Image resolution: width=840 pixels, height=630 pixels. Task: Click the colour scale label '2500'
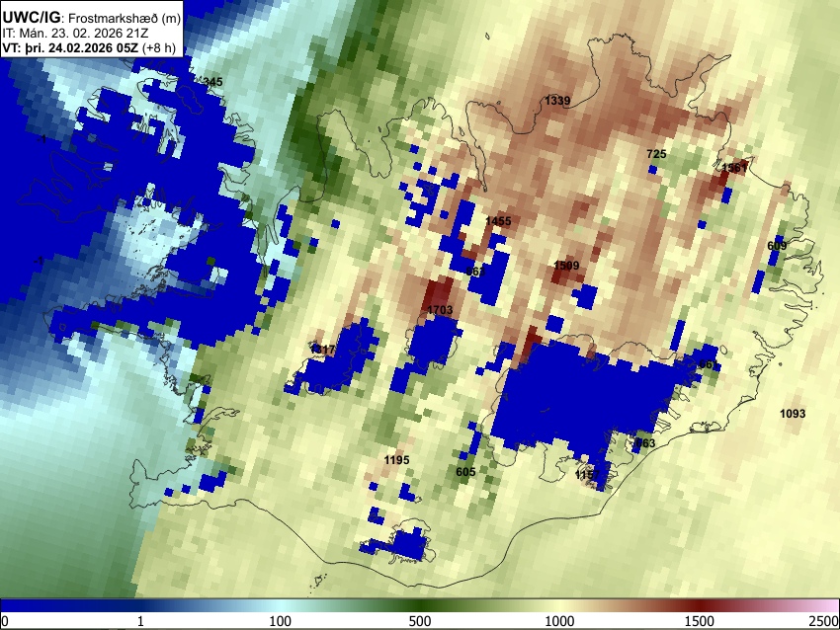[x=824, y=621]
